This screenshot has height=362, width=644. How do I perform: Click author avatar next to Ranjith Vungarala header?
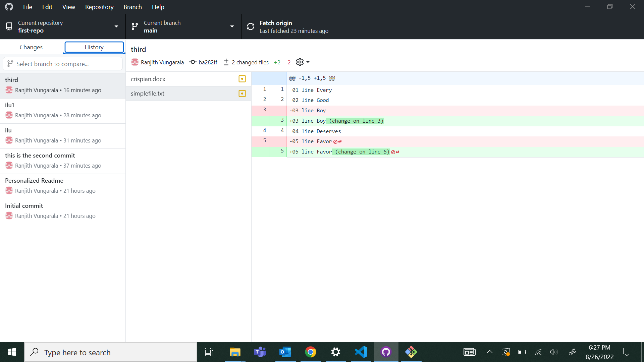[135, 62]
